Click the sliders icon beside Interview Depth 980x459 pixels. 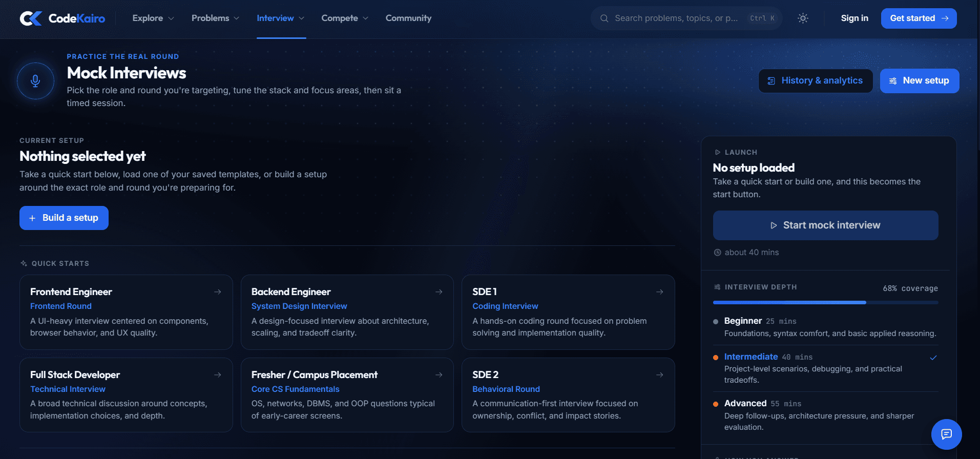click(717, 287)
